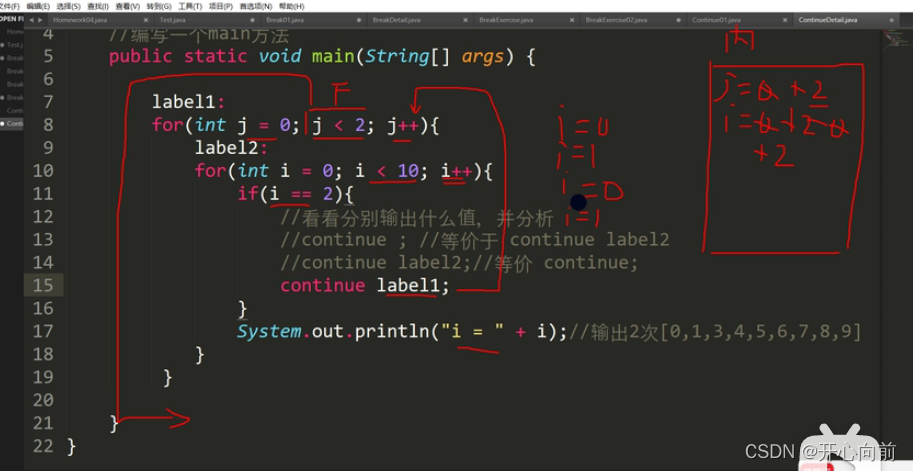Click the comment "//输出2次[0,1,3,4,5,6,7,8,9]"
This screenshot has width=913, height=471.
(714, 332)
